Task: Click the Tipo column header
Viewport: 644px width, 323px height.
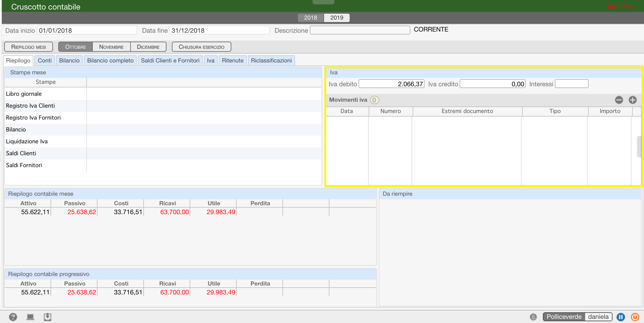Action: 555,111
